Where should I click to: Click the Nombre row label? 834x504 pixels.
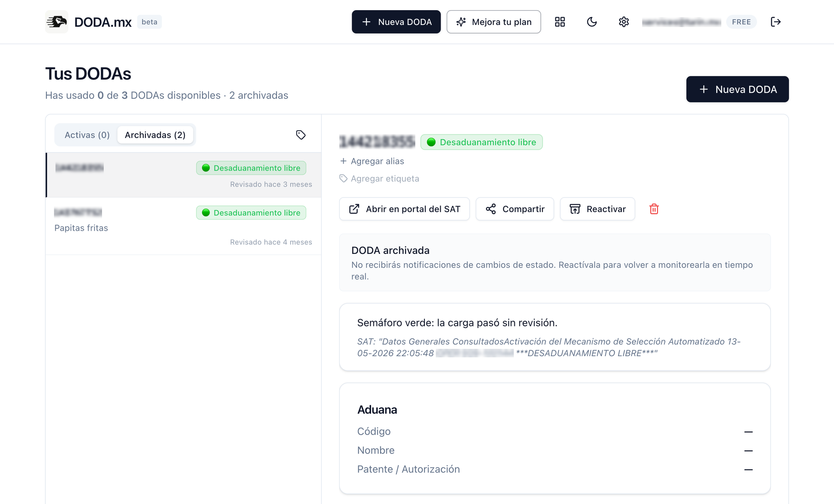pos(376,450)
